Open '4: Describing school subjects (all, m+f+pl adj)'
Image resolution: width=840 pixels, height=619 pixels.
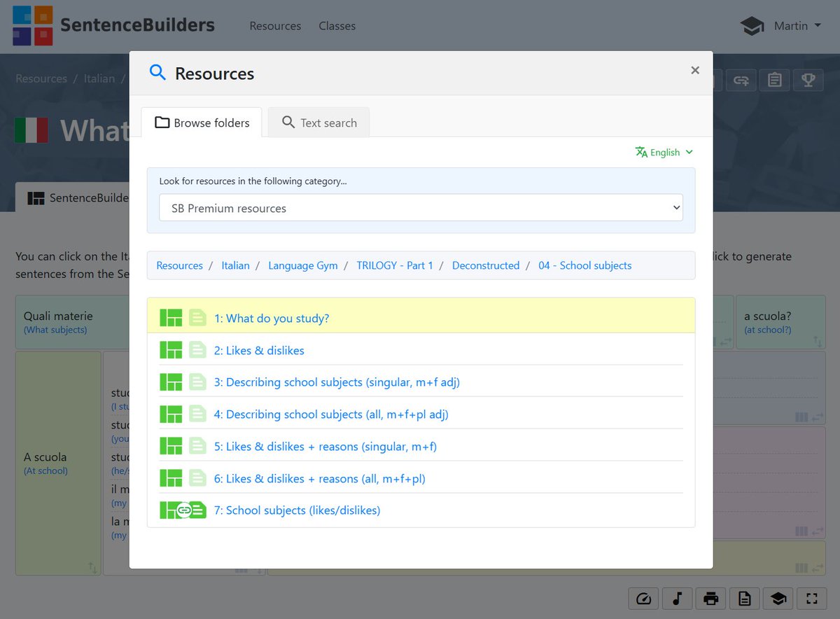(x=331, y=415)
